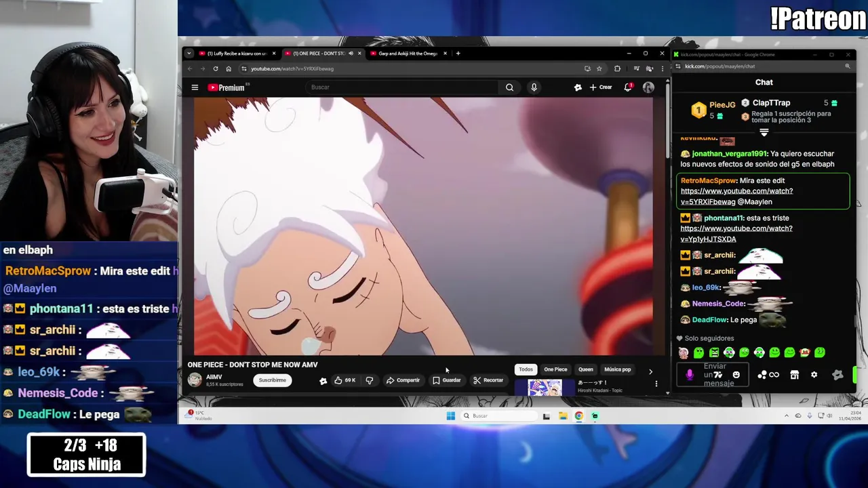Click the jonathan_vergara1991 username in chat

click(x=729, y=154)
